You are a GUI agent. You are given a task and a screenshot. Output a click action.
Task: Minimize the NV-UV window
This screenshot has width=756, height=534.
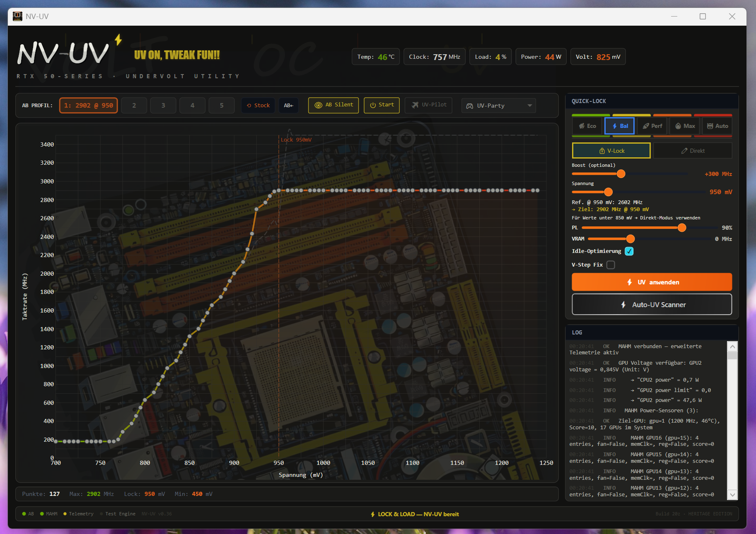[x=674, y=16]
